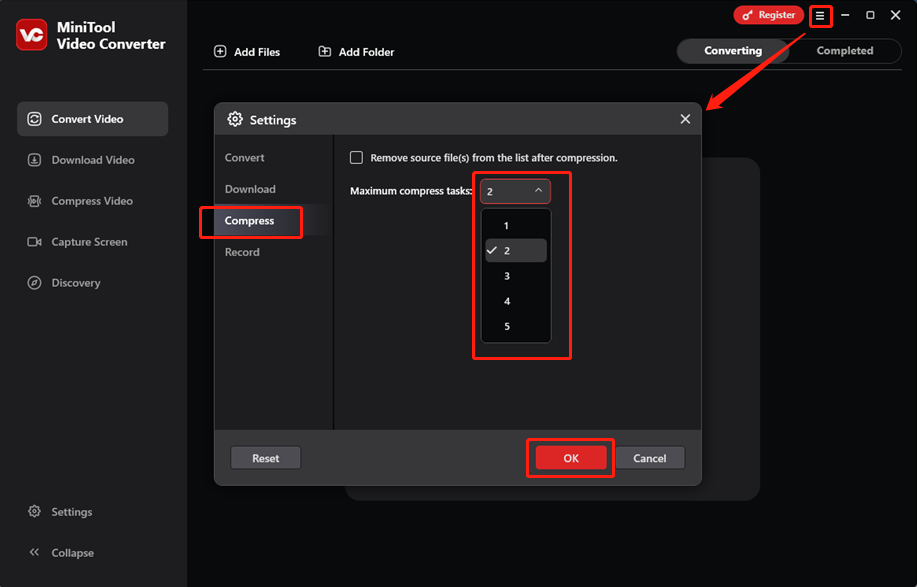This screenshot has width=917, height=587.
Task: Click the Register key button
Action: point(768,15)
